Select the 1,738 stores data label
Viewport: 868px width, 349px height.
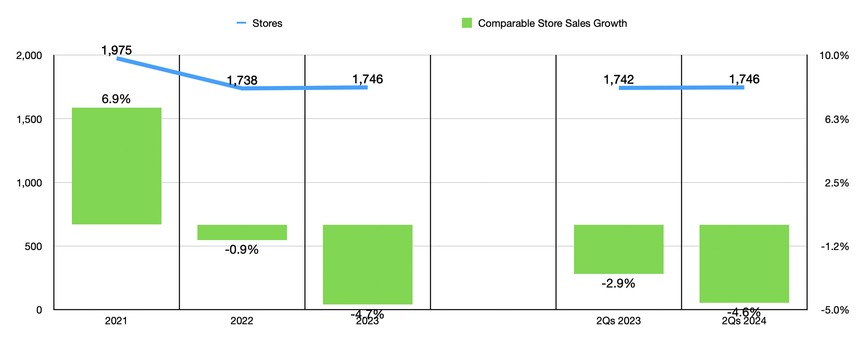242,80
